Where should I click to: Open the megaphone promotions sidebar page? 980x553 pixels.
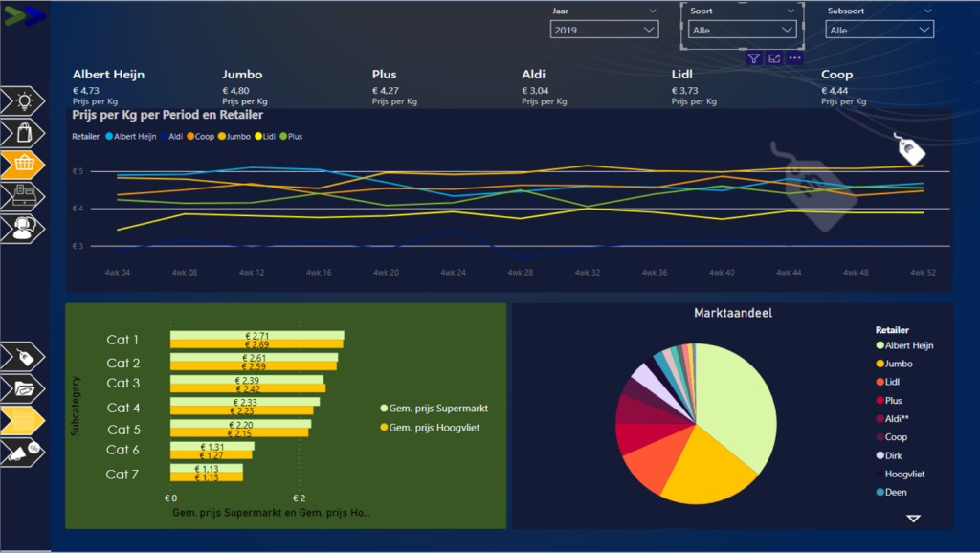23,452
